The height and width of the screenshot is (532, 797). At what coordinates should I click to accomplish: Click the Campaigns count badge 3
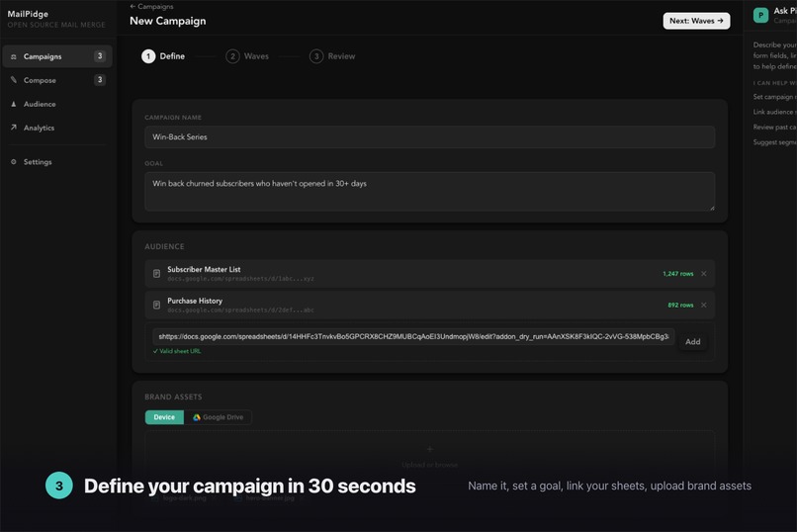point(100,56)
